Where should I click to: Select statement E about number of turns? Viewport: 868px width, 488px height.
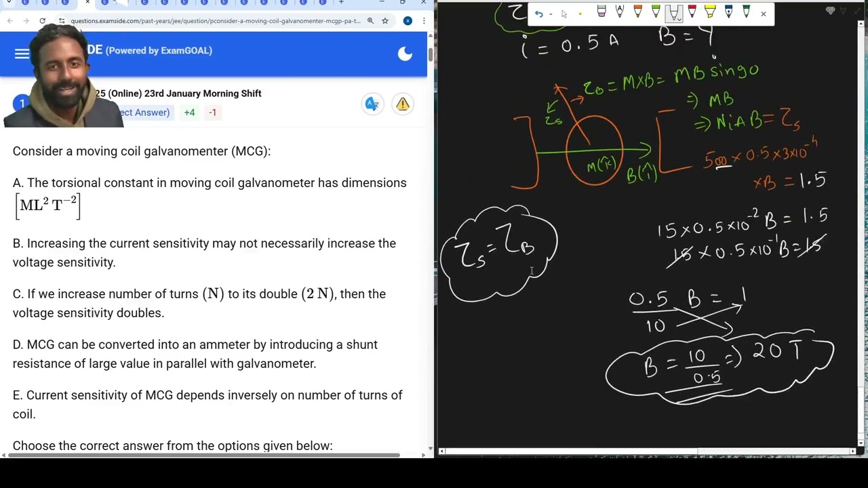coord(208,405)
